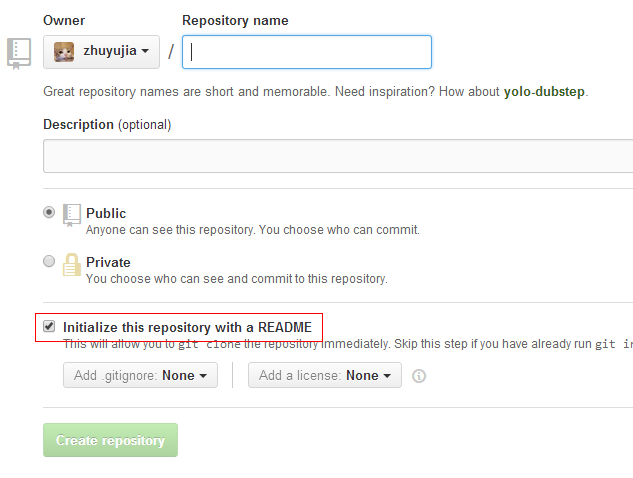Click the Create repository button
This screenshot has width=633, height=478.
(110, 440)
